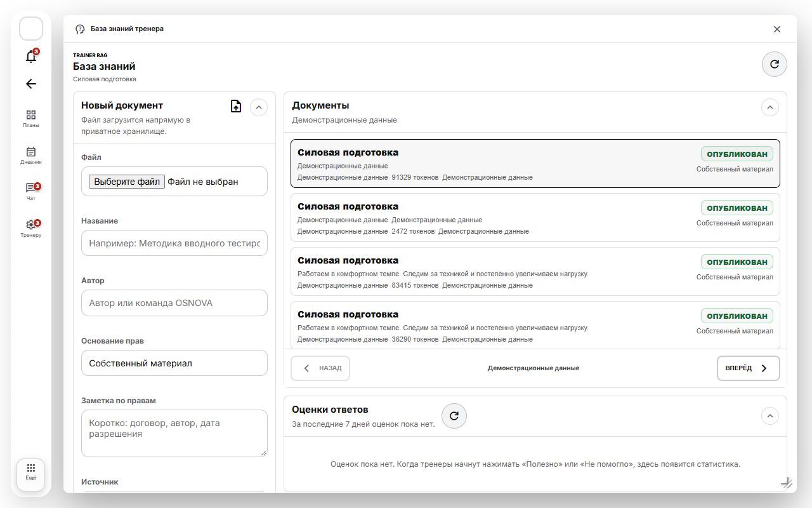The image size is (812, 508).
Task: Refresh Оценки ответов statistics
Action: (x=454, y=417)
